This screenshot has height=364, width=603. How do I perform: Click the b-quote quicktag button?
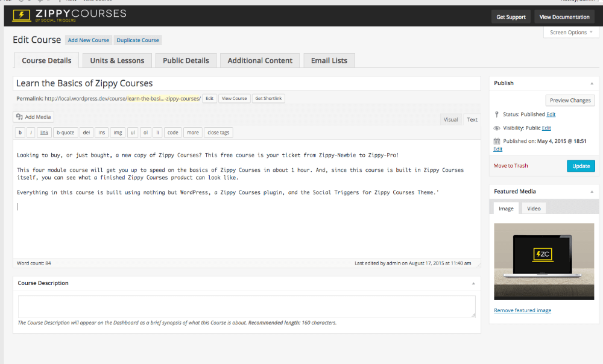tap(65, 133)
